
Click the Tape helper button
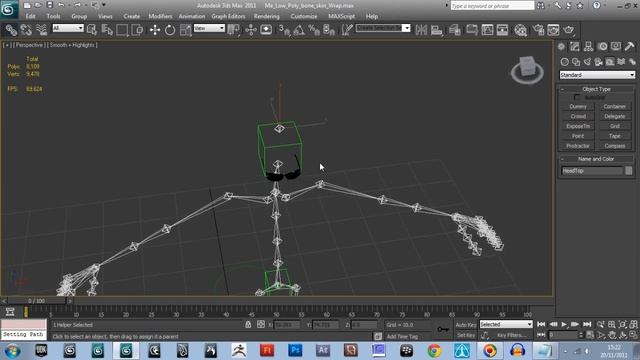[x=615, y=136]
